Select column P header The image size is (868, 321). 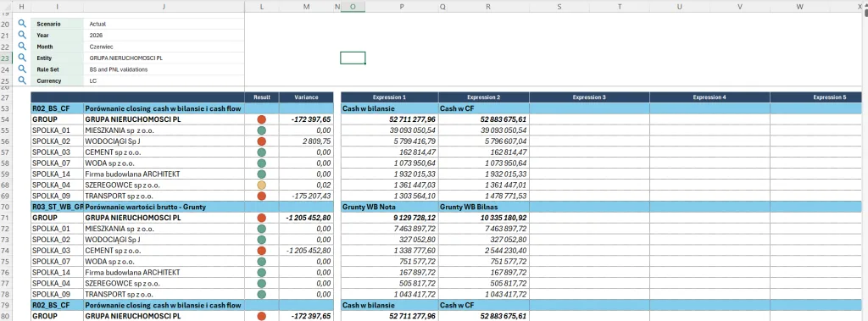(x=401, y=7)
